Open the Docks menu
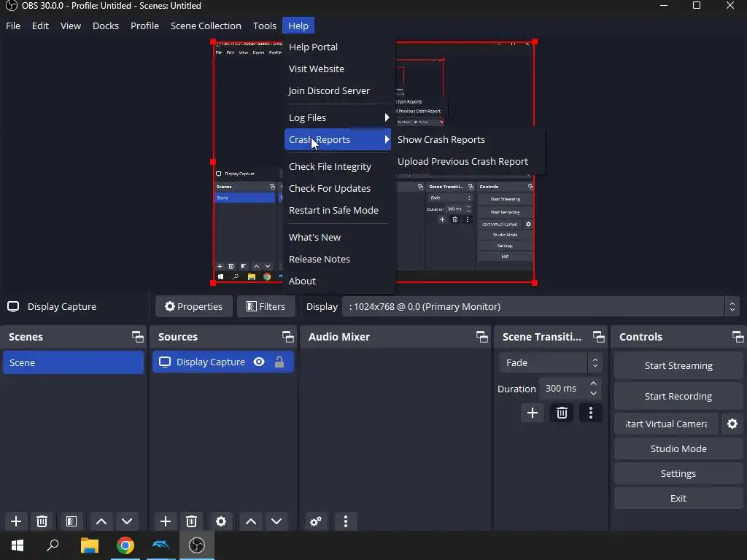The width and height of the screenshot is (747, 560). click(x=106, y=26)
